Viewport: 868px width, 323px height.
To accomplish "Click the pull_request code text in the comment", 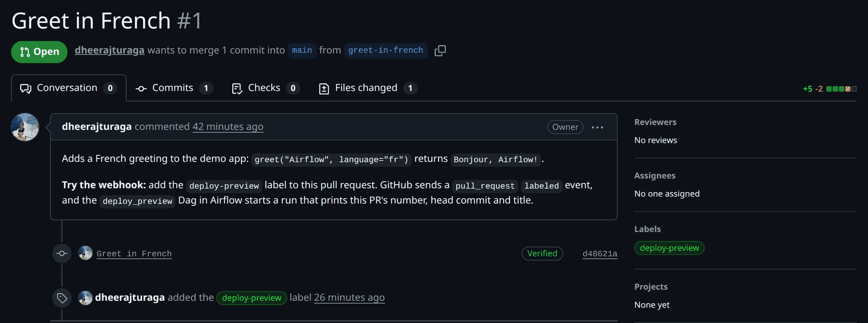I will [485, 186].
